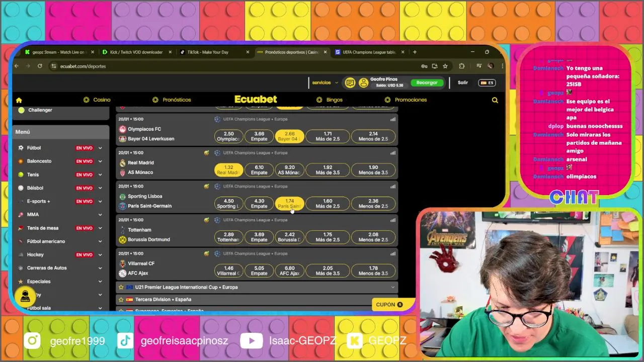Screen dimensions: 644x362
Task: Toggle the 1.74 Paris Saint-Germain odds
Action: tap(290, 204)
